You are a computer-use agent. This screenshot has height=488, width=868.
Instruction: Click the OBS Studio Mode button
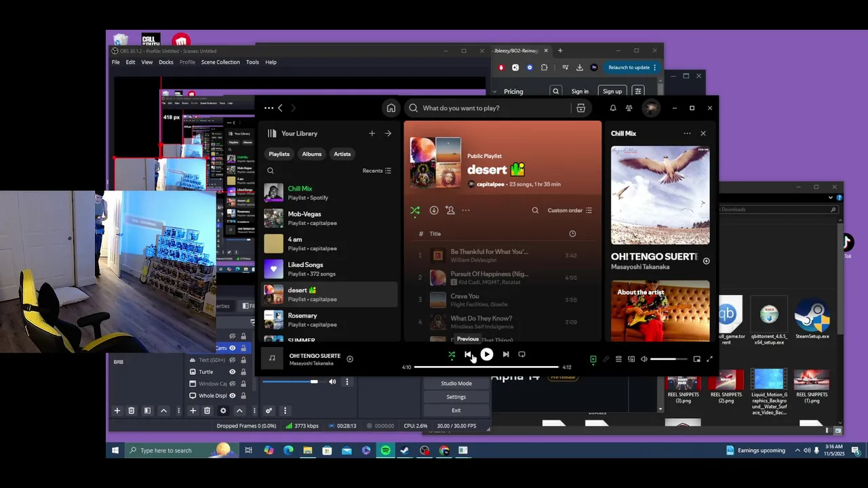(456, 383)
